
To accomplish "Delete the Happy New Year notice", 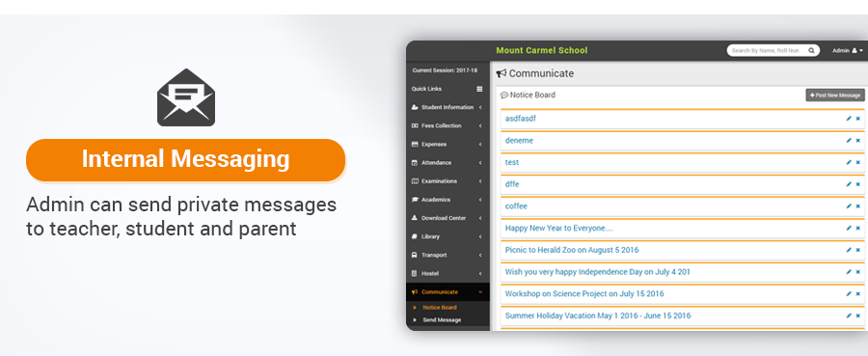I will [x=858, y=228].
